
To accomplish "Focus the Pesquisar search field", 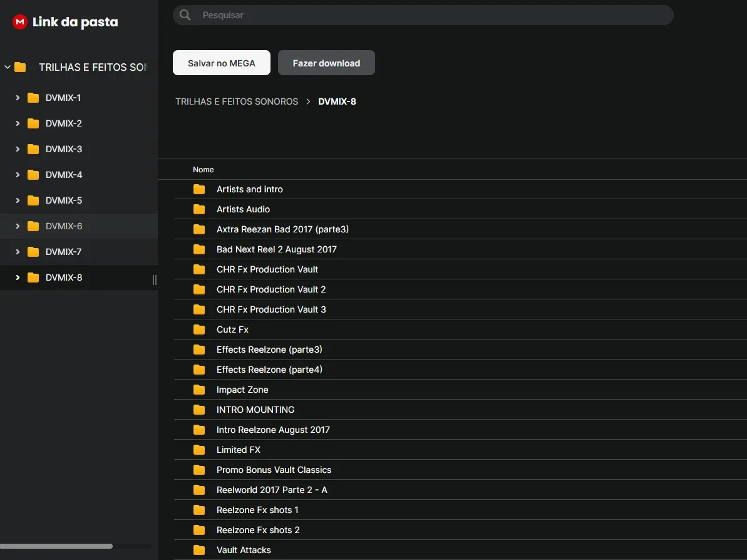I will [x=432, y=15].
